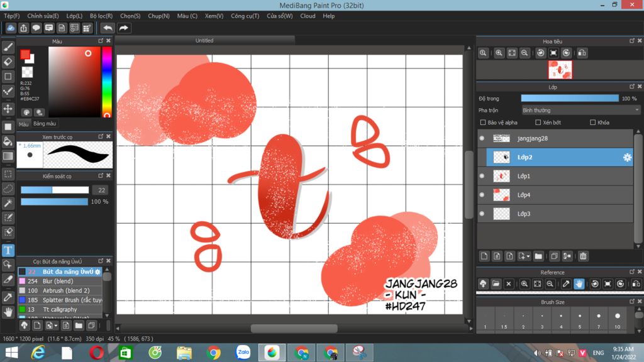Toggle Khóa lock checkbox
This screenshot has height=362, width=644.
[592, 123]
